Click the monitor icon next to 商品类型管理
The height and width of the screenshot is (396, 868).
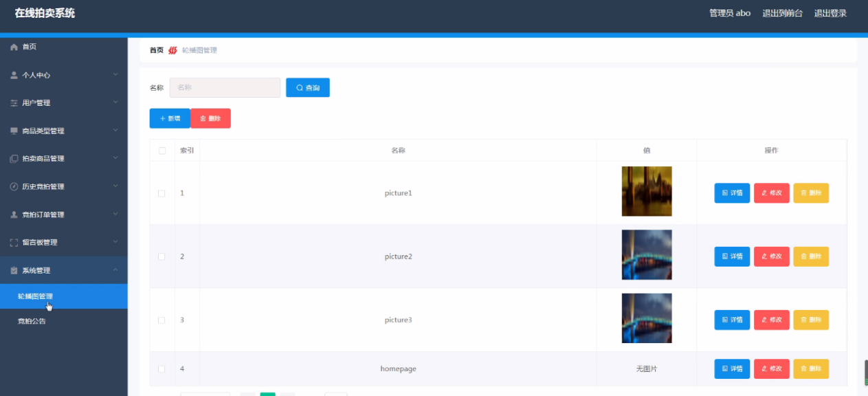click(14, 131)
